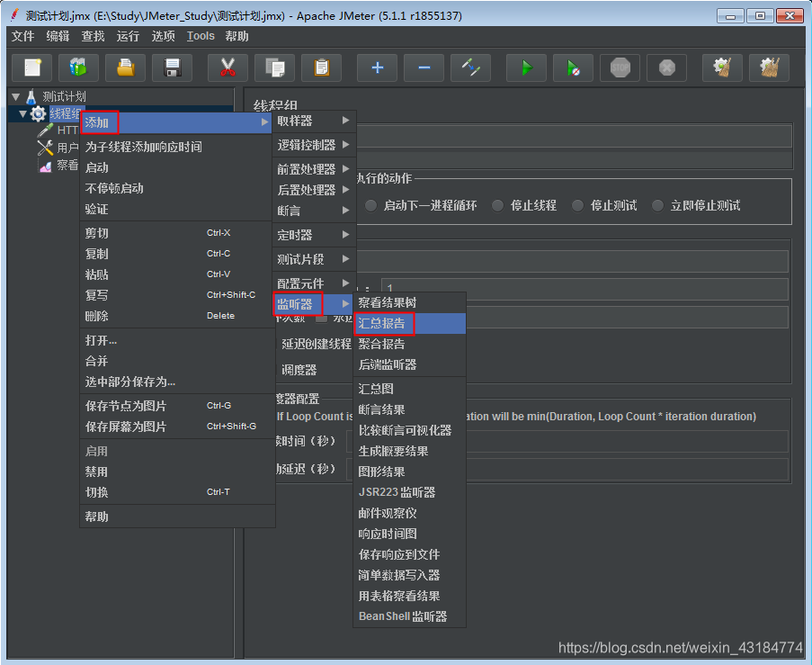Open the 运行 menu
Image resolution: width=812 pixels, height=665 pixels.
tap(128, 36)
